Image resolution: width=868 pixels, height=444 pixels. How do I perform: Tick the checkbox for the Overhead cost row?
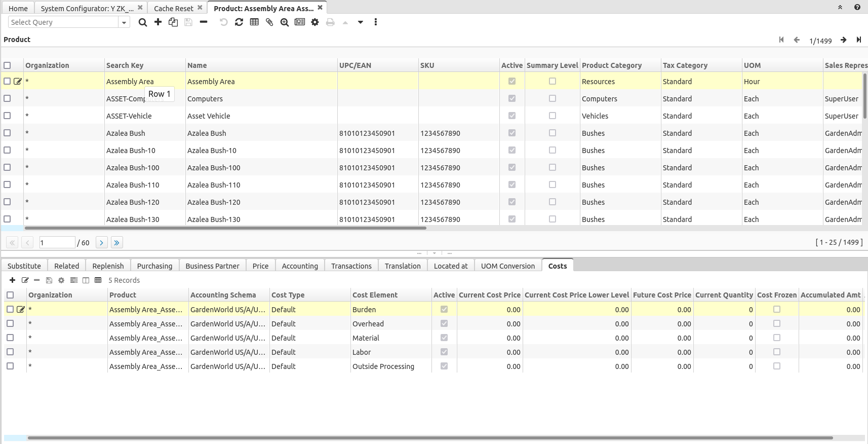pos(10,323)
